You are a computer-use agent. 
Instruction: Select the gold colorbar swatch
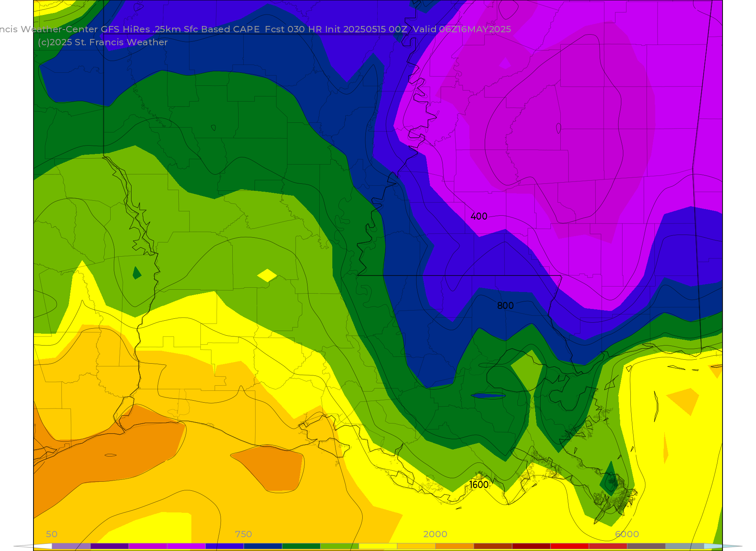[416, 546]
